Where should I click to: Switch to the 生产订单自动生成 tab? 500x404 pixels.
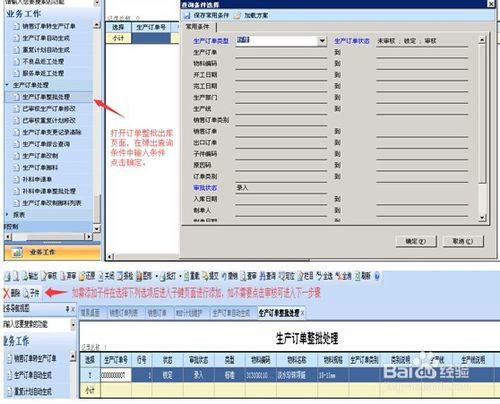click(231, 313)
